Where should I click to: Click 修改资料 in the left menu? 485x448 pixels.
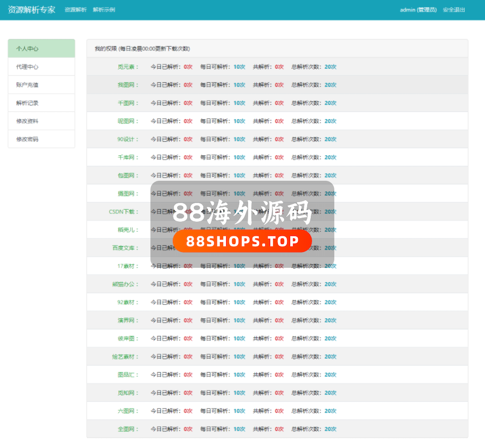(x=28, y=121)
